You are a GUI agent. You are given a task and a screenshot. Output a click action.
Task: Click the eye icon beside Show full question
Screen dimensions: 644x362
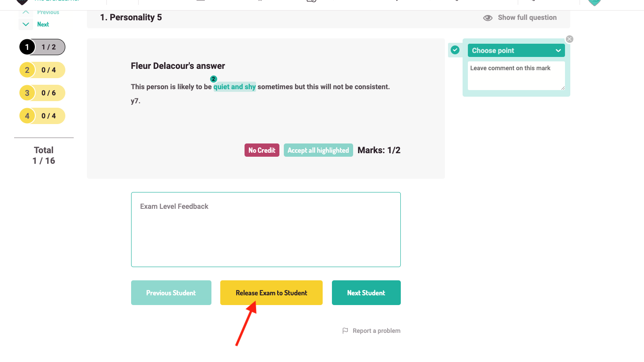(488, 18)
